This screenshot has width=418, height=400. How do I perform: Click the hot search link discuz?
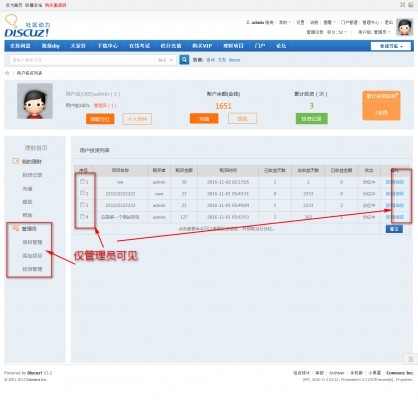click(x=234, y=60)
